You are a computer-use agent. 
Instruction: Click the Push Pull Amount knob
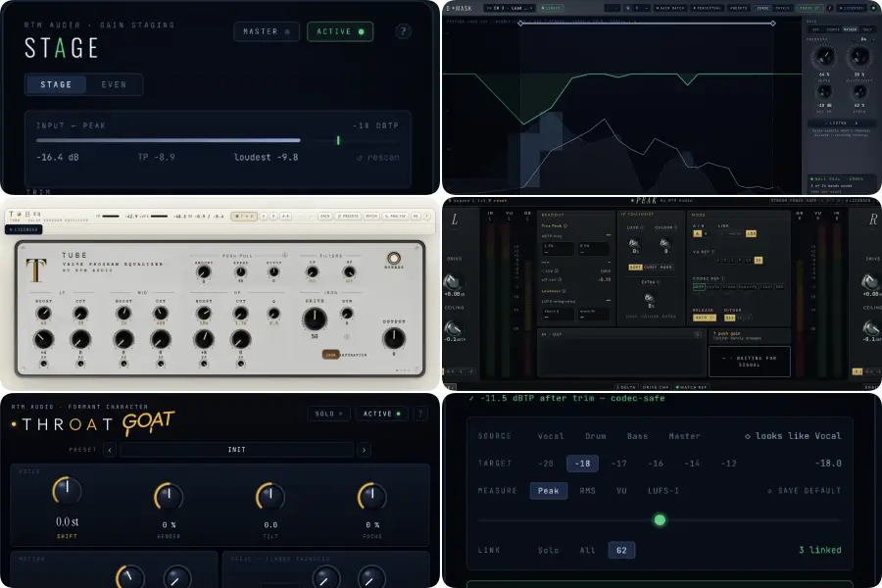pyautogui.click(x=204, y=272)
